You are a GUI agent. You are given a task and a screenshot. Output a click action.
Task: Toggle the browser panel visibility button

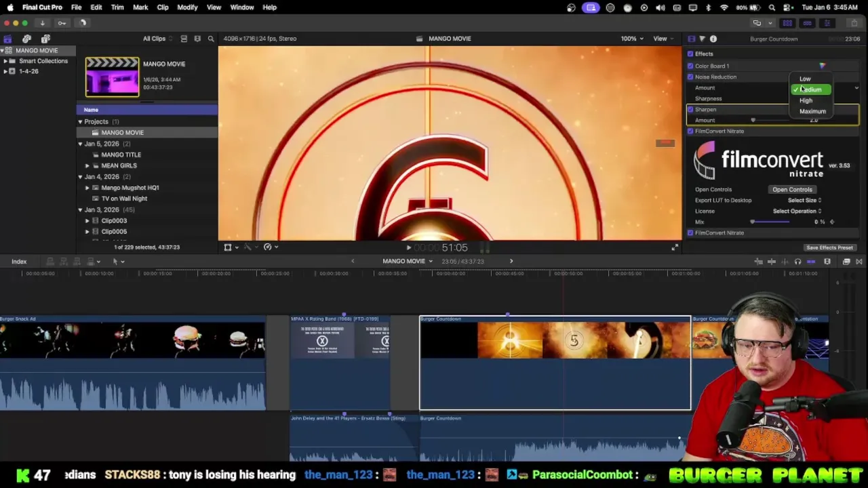(787, 23)
